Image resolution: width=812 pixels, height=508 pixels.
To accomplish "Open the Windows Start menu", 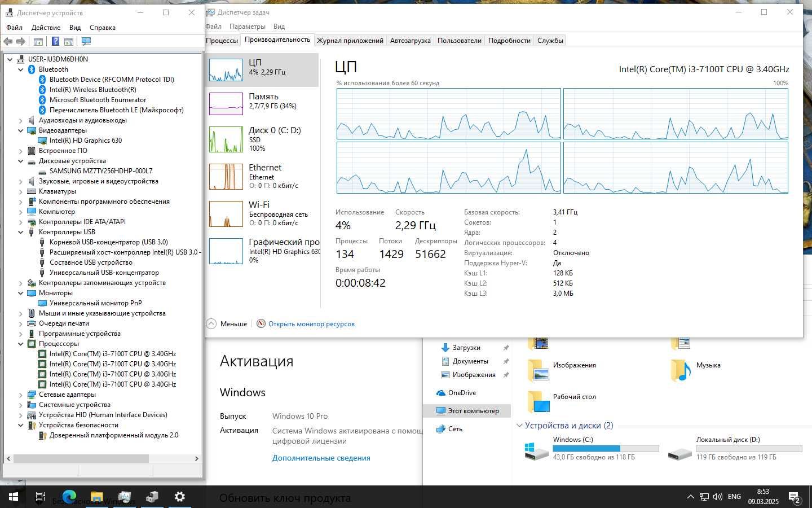I will [x=14, y=497].
